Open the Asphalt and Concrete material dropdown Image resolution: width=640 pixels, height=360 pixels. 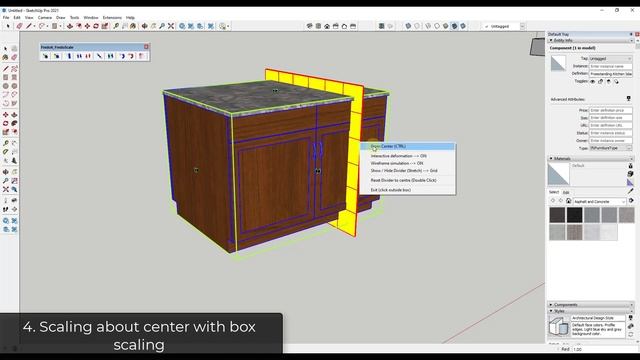coord(599,202)
